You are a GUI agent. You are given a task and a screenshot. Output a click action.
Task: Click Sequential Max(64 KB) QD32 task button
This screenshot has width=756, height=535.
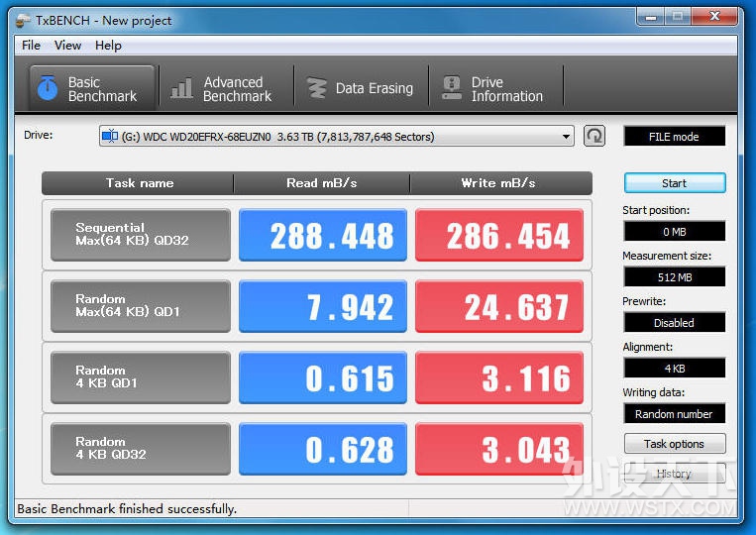(x=141, y=235)
